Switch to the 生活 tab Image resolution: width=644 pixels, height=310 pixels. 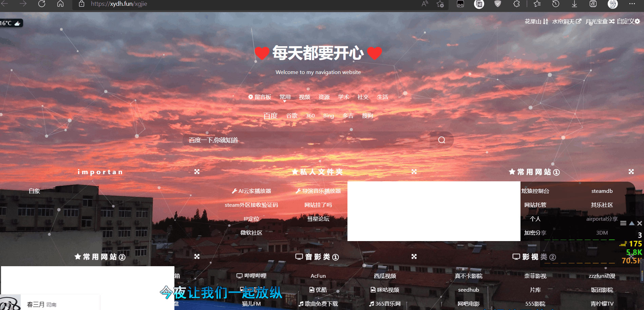(x=382, y=97)
